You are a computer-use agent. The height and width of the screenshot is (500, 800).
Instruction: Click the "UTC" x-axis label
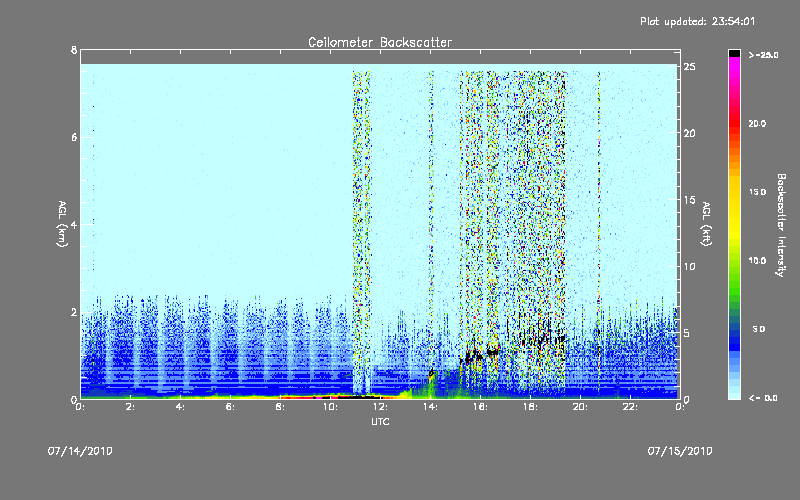pyautogui.click(x=380, y=421)
